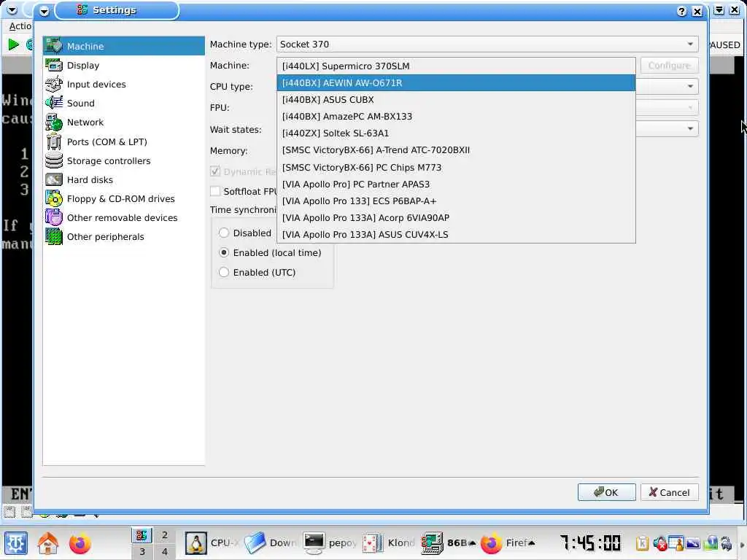Open the Settings window title menu arrow

44,11
